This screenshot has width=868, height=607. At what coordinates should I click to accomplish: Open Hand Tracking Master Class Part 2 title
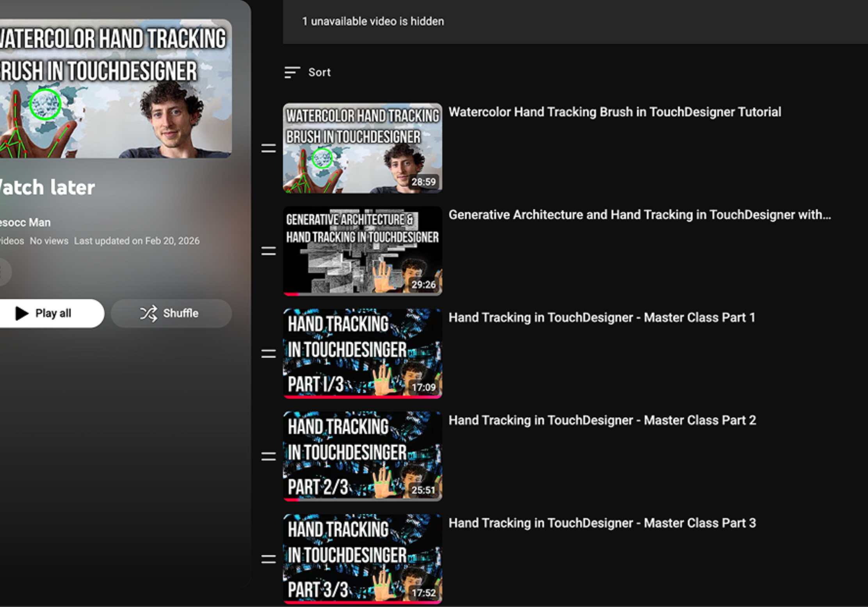point(602,420)
